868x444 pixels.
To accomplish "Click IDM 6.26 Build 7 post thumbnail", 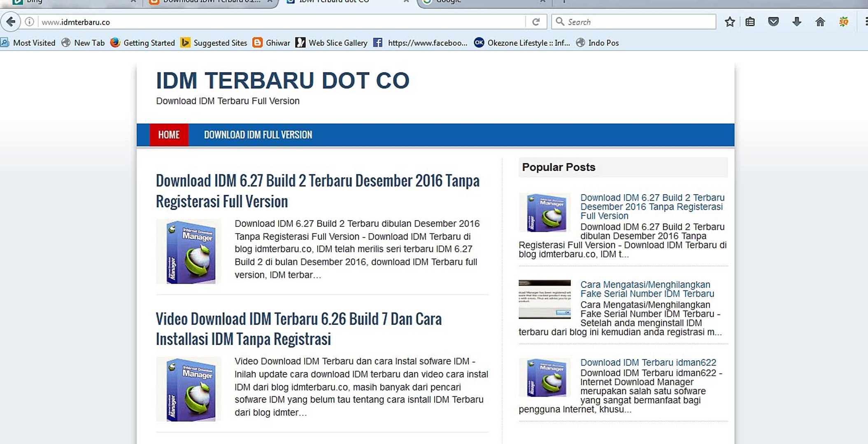I will (188, 389).
